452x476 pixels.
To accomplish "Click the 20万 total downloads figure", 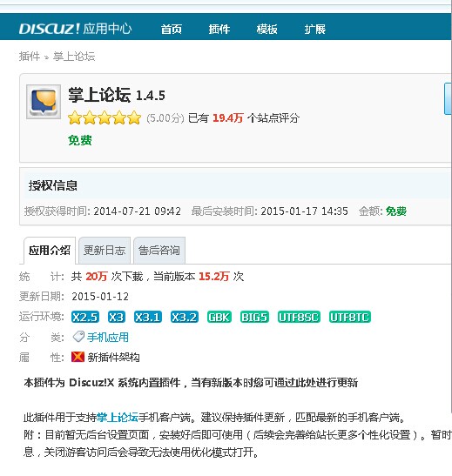I will (x=97, y=276).
